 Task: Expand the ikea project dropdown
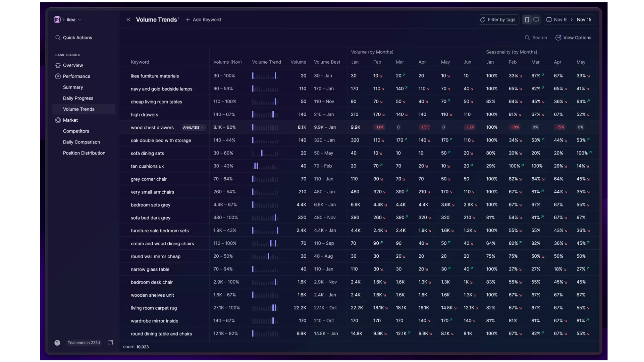[74, 20]
